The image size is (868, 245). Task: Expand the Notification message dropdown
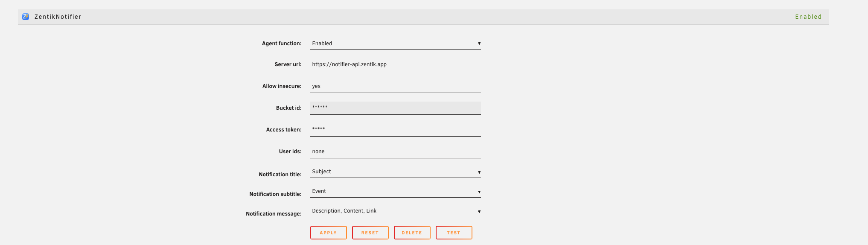tap(395, 211)
